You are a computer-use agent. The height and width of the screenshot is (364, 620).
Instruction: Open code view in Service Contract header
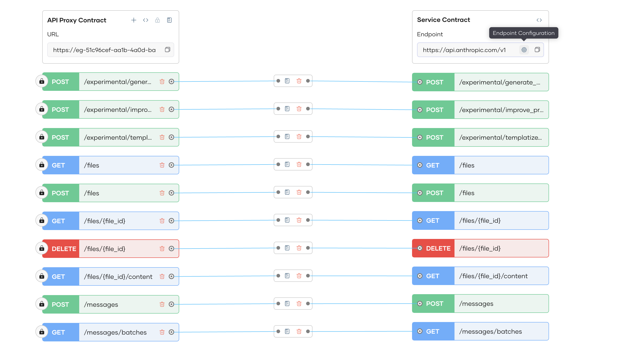tap(539, 20)
